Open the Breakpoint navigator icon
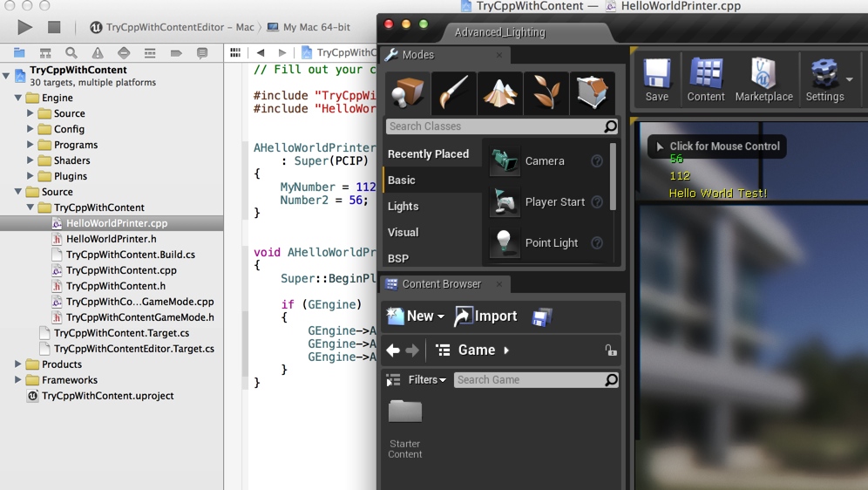The image size is (868, 490). click(176, 53)
